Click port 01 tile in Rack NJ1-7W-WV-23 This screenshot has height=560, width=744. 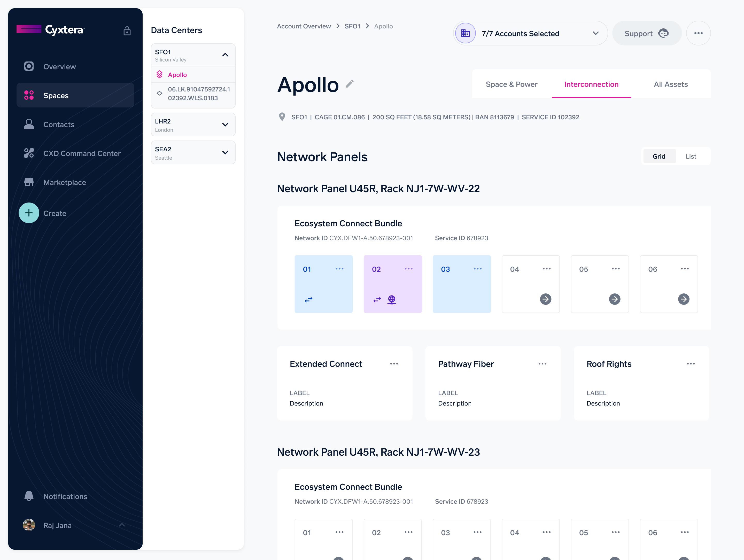(324, 539)
